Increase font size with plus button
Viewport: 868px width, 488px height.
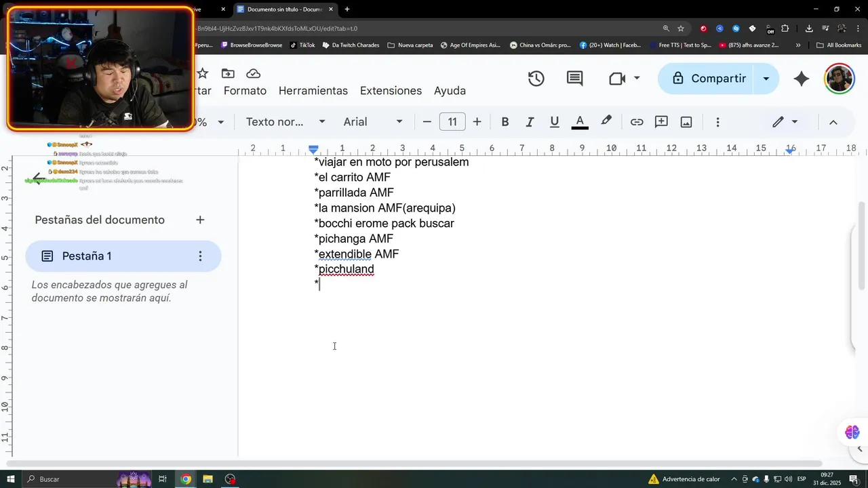(477, 122)
